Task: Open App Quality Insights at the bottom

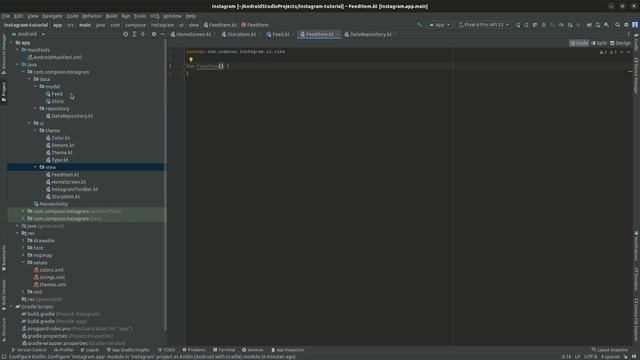Action: click(128, 350)
